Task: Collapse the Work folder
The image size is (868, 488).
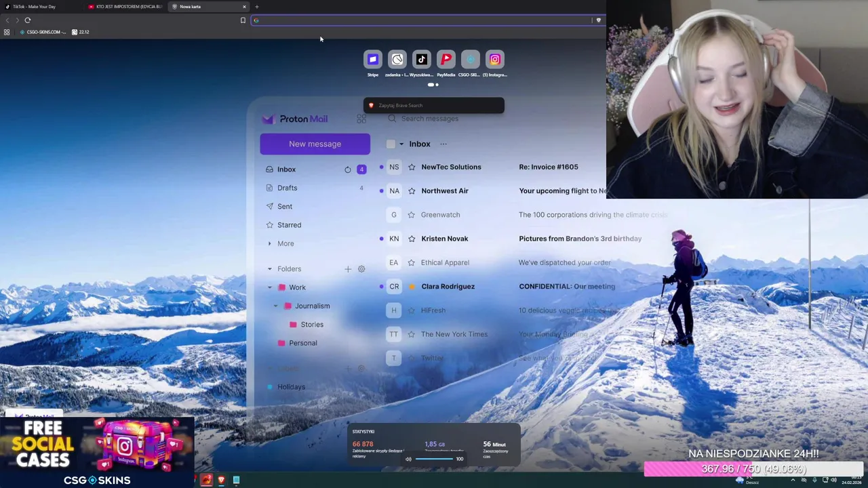Action: [269, 287]
